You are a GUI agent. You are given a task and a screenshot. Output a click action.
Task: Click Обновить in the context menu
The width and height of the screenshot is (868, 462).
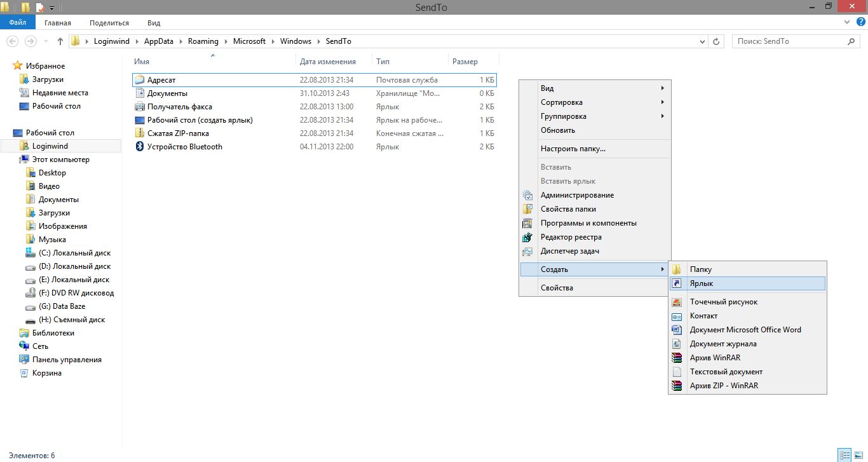click(x=558, y=130)
